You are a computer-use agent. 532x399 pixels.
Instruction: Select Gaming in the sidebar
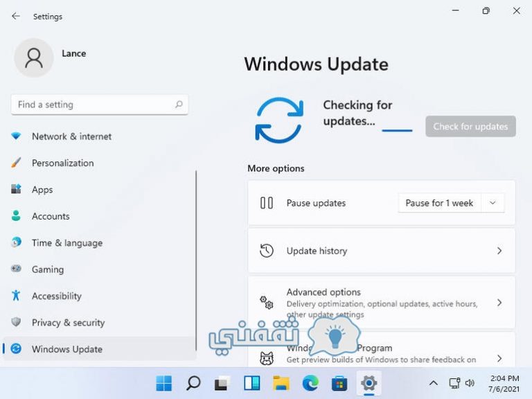(100, 269)
